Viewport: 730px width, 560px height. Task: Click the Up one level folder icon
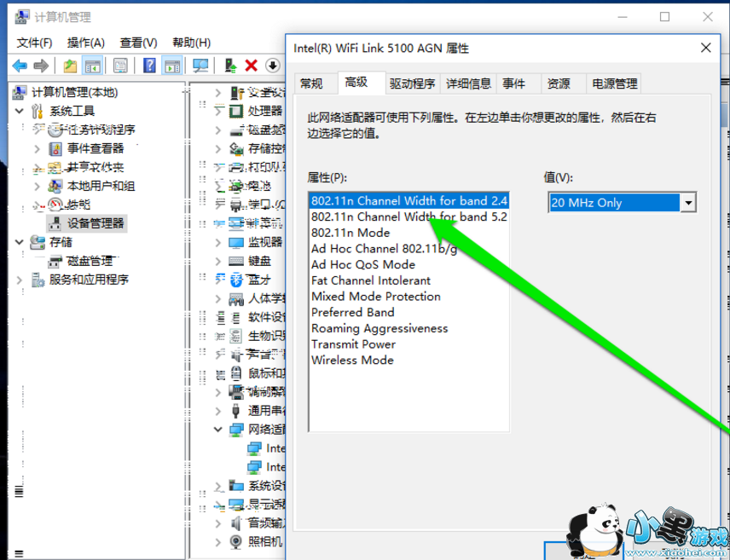70,66
